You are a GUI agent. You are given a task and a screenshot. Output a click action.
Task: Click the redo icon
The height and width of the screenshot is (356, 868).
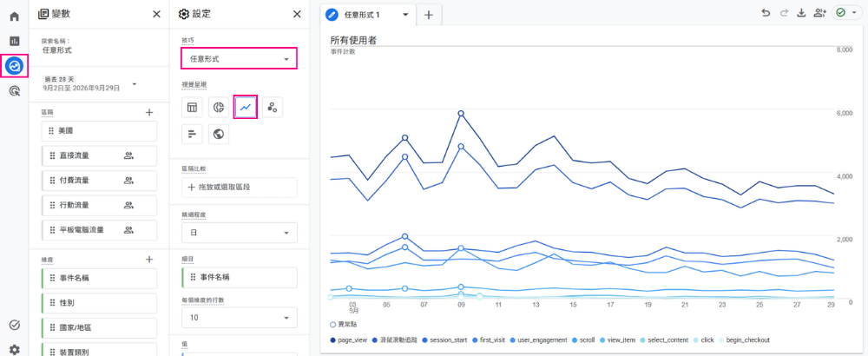[783, 14]
